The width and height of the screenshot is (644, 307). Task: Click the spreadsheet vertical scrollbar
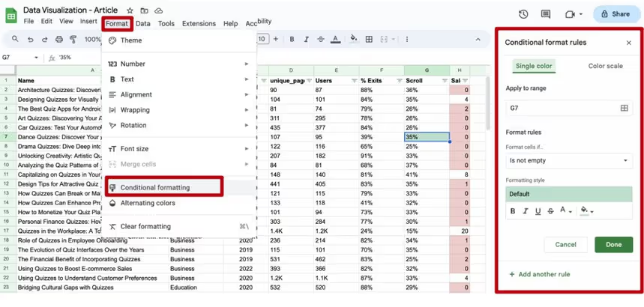pos(488,103)
